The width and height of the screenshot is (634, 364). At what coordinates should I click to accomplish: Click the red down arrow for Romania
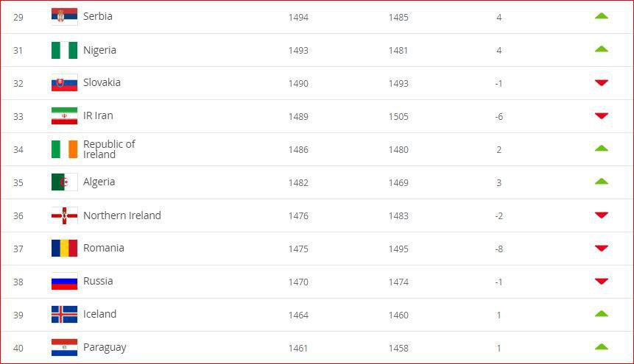point(602,248)
